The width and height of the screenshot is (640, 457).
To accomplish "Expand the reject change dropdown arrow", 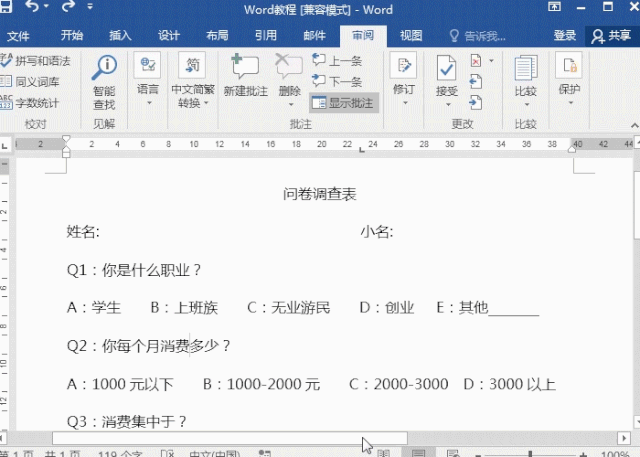I will 491,61.
